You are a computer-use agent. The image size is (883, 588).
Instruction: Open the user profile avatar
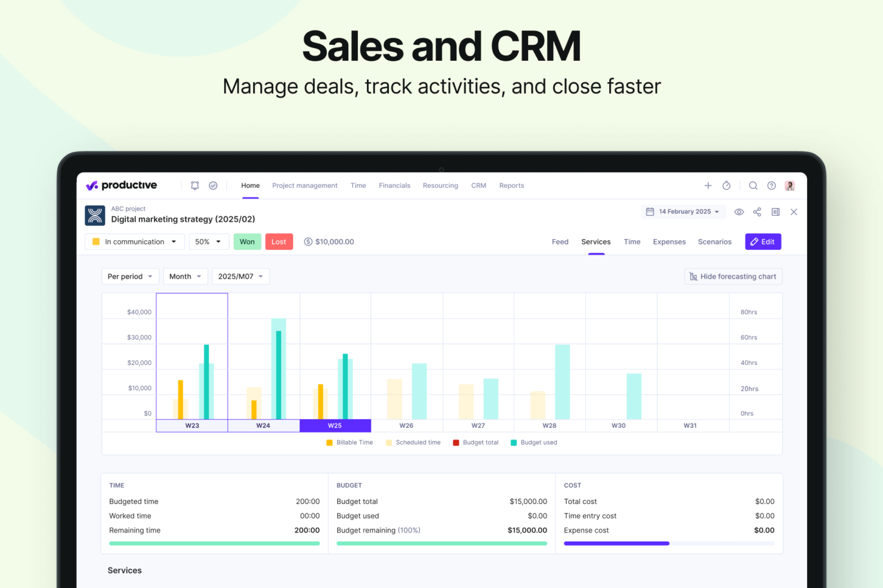(790, 185)
